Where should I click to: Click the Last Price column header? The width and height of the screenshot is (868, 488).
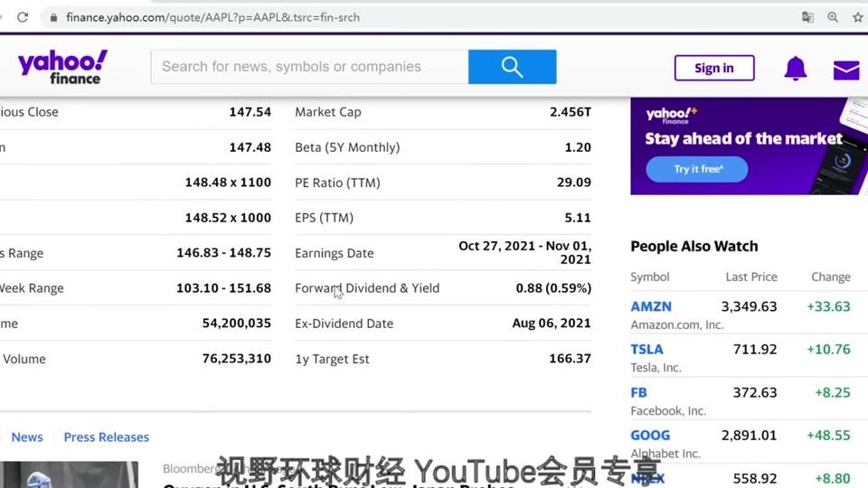(x=751, y=277)
